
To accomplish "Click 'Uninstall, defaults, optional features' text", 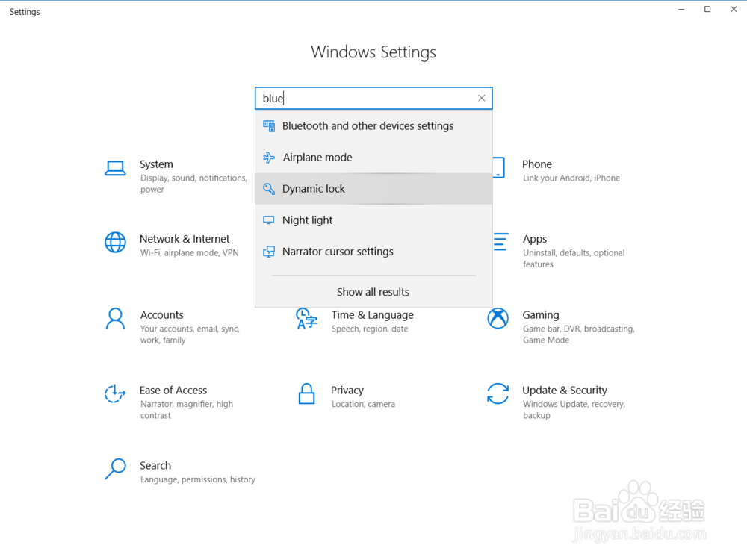I will click(574, 258).
